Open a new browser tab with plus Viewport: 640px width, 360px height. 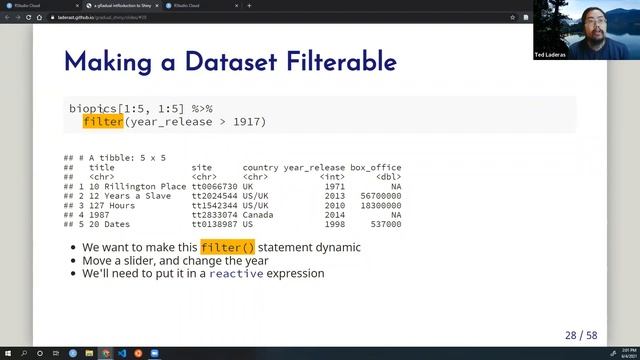tap(249, 6)
